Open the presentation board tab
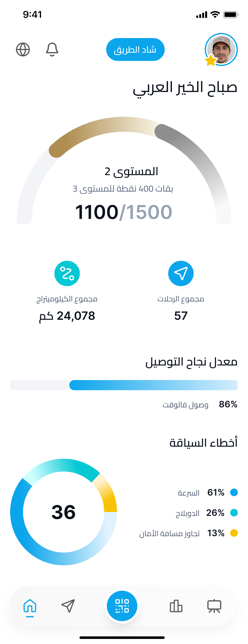The image size is (248, 644). [x=214, y=606]
